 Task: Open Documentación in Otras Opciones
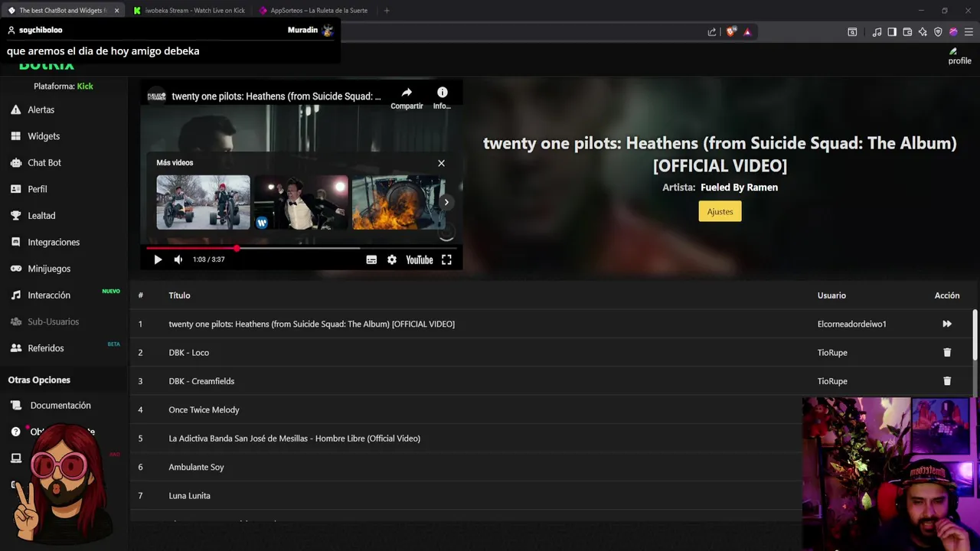60,406
